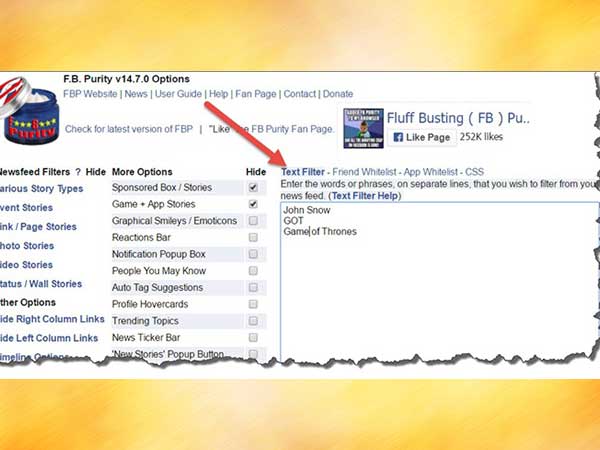Open the News link

136,94
